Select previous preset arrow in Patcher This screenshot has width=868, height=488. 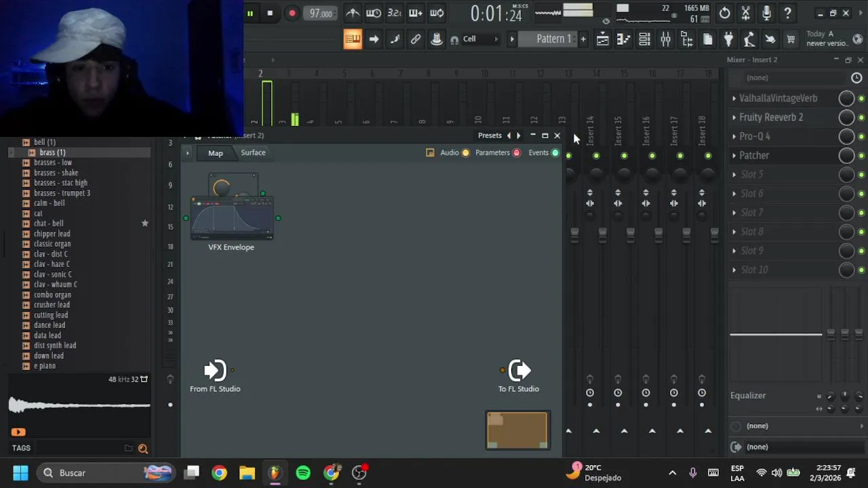tap(509, 136)
